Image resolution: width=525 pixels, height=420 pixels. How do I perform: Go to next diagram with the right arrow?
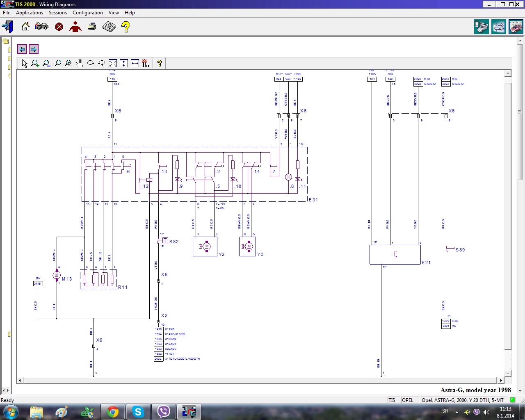(34, 49)
